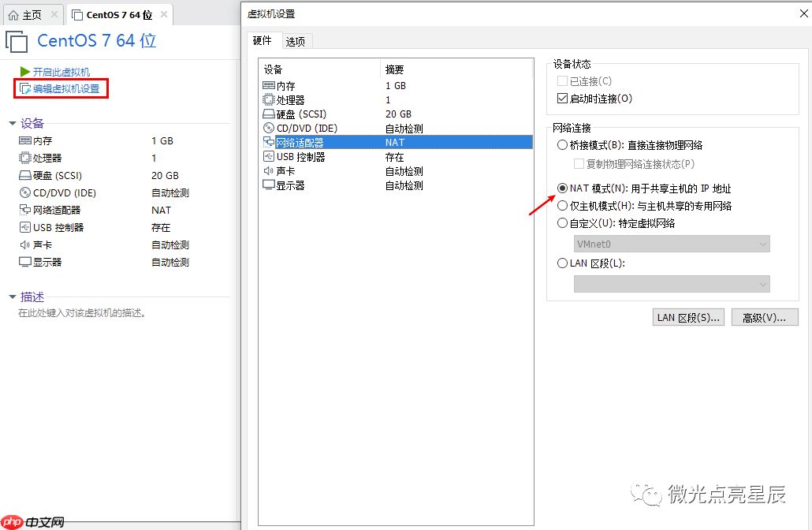Click the 编辑虚拟机设置 link
Viewport: 812px width, 530px height.
tap(66, 88)
